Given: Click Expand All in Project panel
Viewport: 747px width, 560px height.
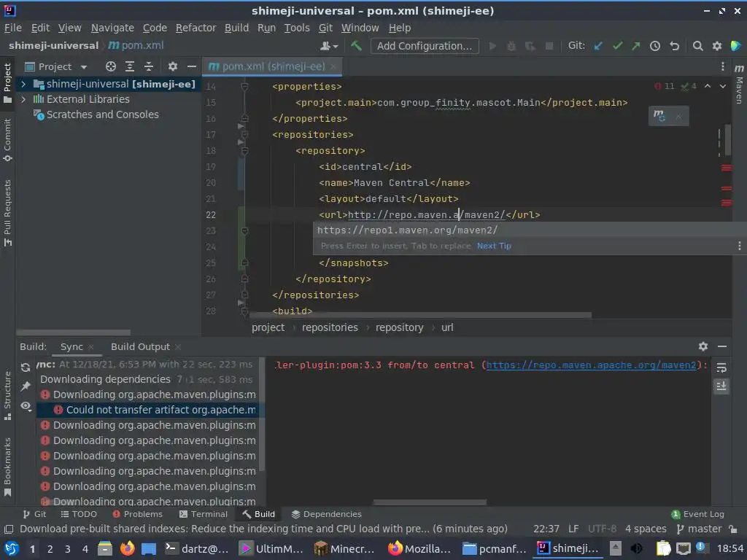Looking at the screenshot, I should [130, 66].
